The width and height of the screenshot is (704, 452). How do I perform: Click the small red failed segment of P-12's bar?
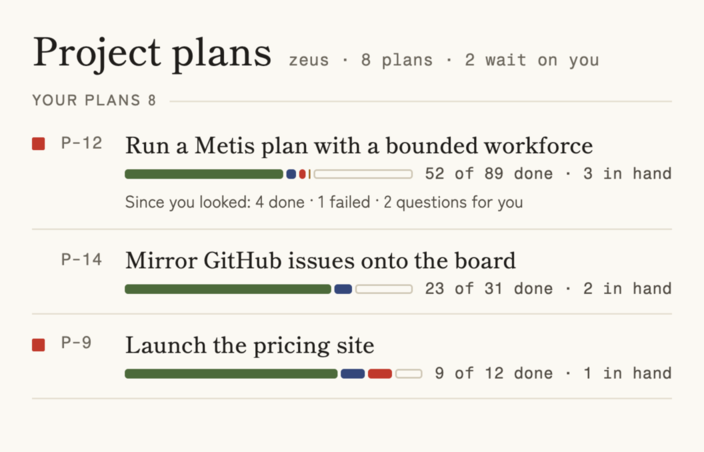point(303,174)
